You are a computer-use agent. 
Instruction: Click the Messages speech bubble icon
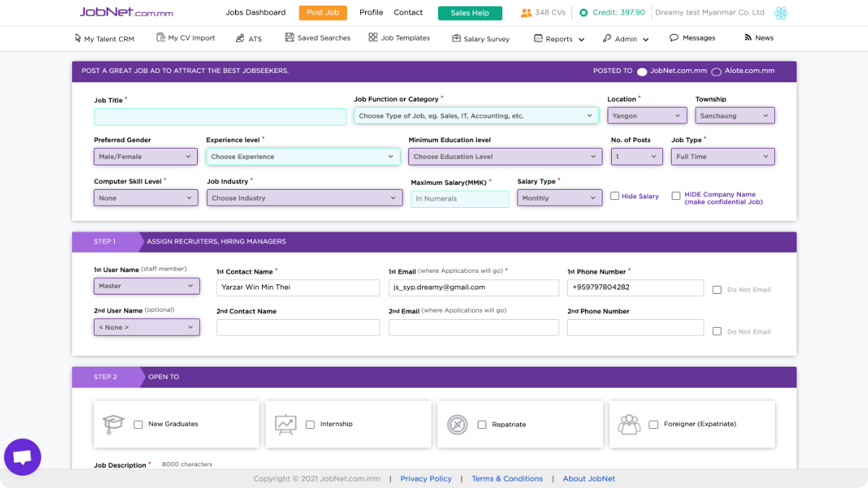[x=674, y=38]
